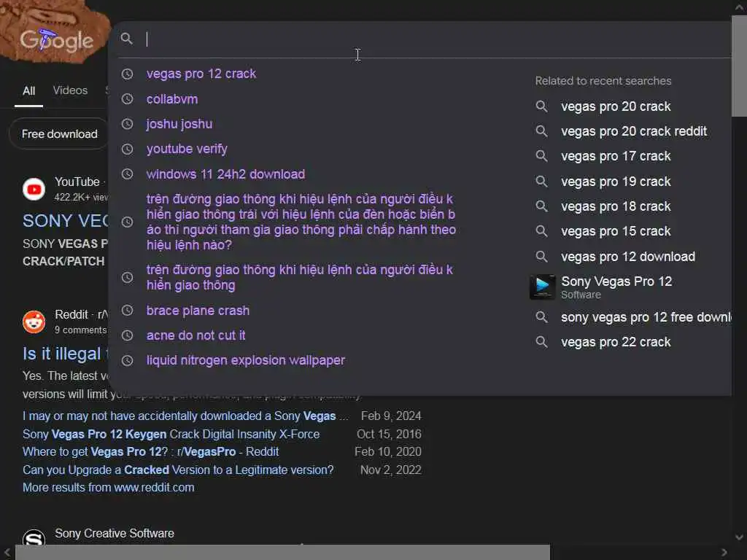Image resolution: width=747 pixels, height=560 pixels.
Task: Click the search icon beside 'vegas pro 22 crack'
Action: [x=542, y=342]
